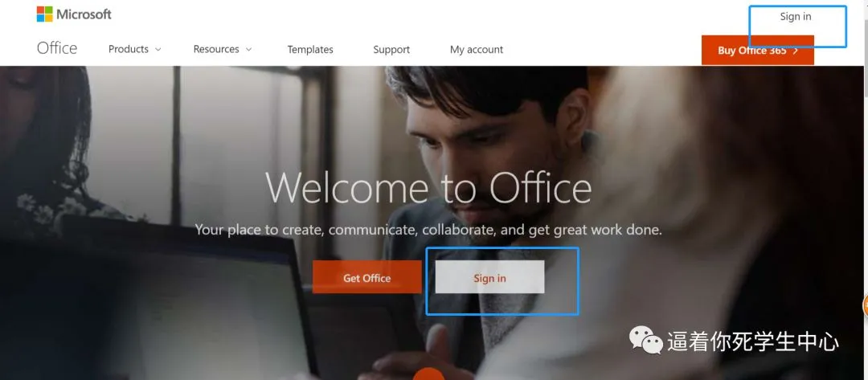Image resolution: width=868 pixels, height=380 pixels.
Task: Open the Office brand home link
Action: click(x=57, y=49)
